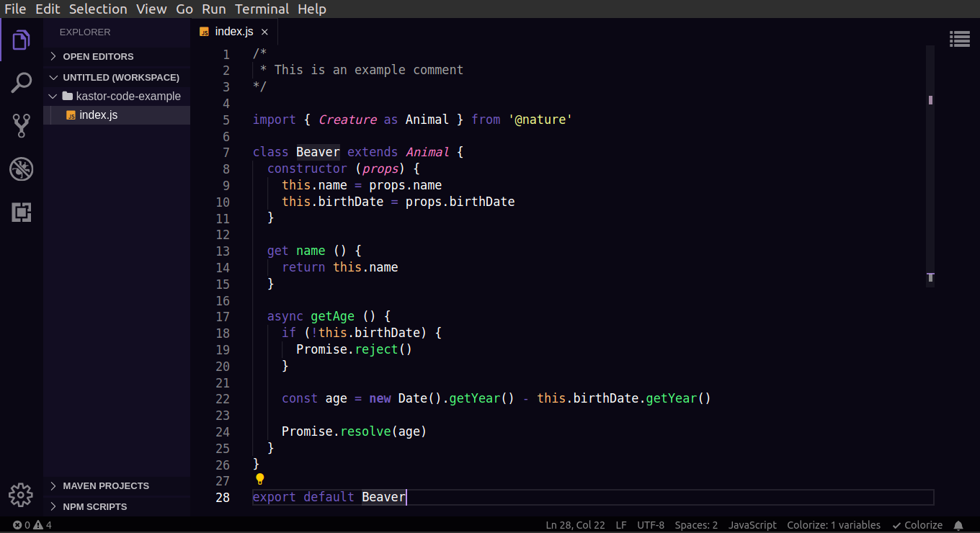
Task: Change the LF end-of-line setting
Action: (621, 525)
